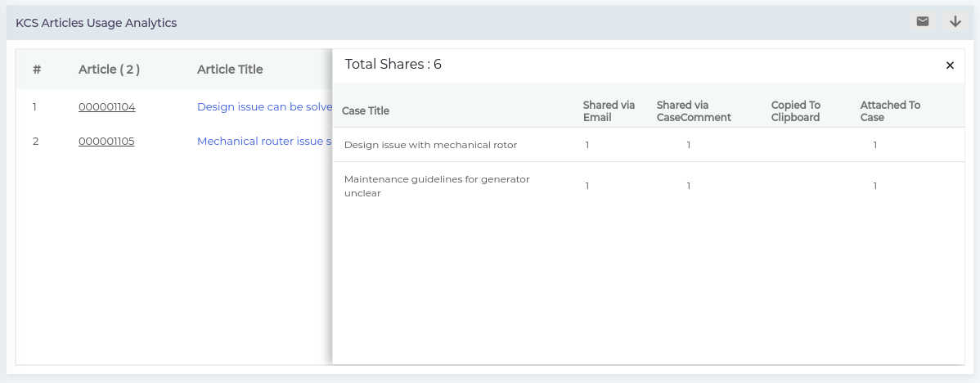Click the download arrow icon
This screenshot has width=980, height=383.
click(955, 22)
